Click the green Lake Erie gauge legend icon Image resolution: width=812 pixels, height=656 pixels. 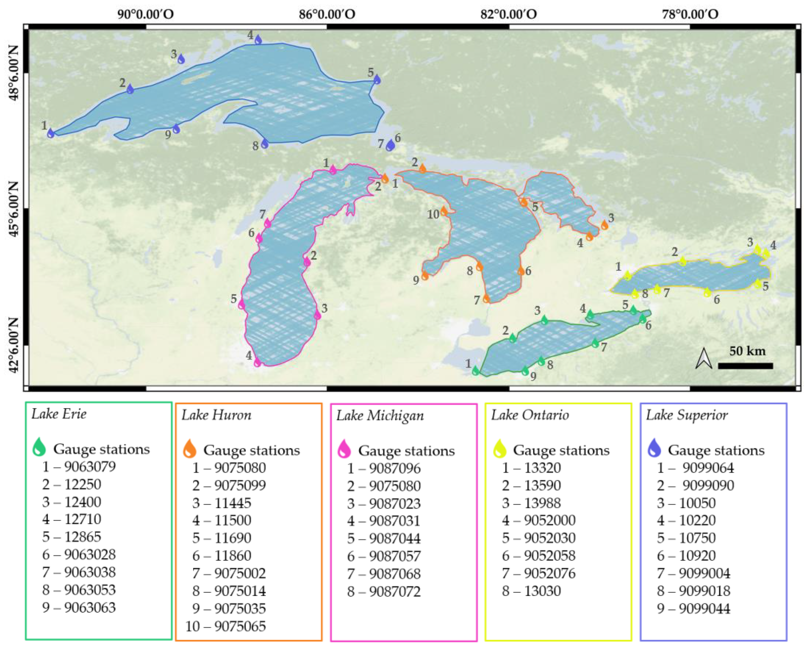[39, 447]
